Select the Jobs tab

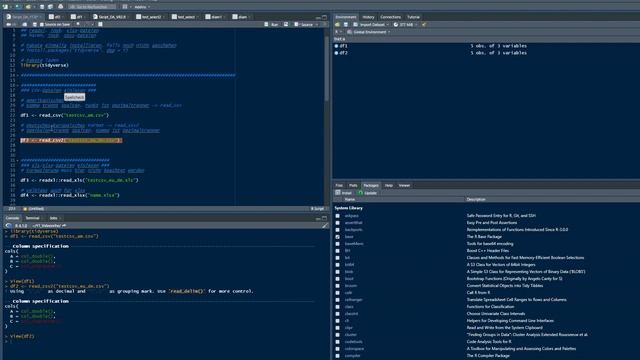pyautogui.click(x=53, y=218)
